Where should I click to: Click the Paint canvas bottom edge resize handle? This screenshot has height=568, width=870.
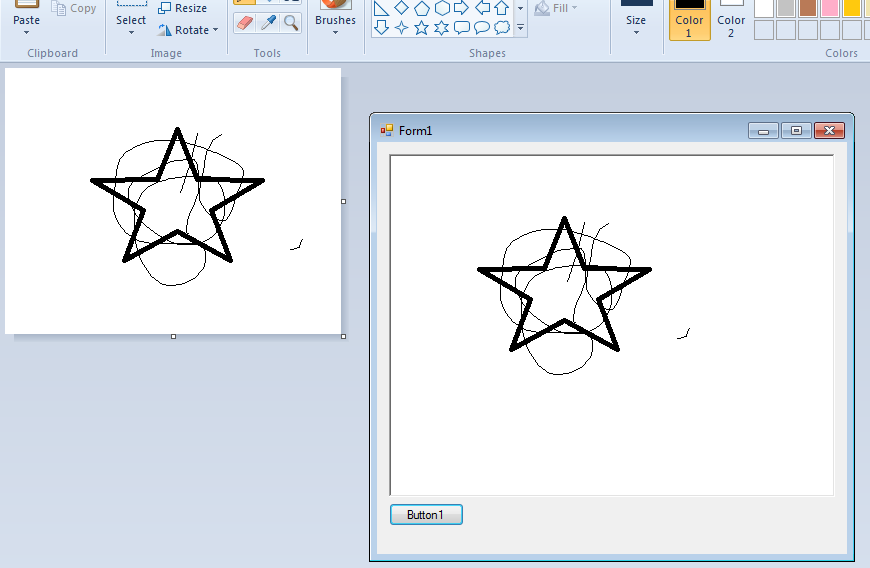pos(174,336)
